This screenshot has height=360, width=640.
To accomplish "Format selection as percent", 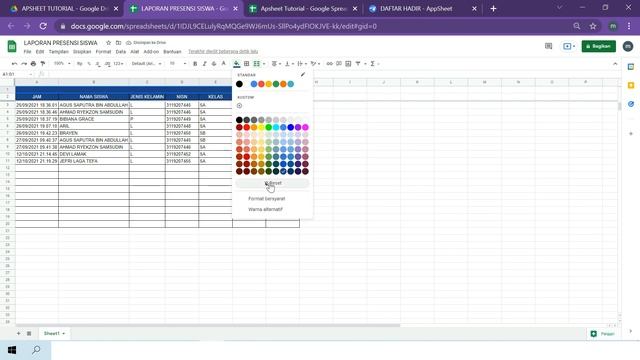I will click(x=89, y=64).
